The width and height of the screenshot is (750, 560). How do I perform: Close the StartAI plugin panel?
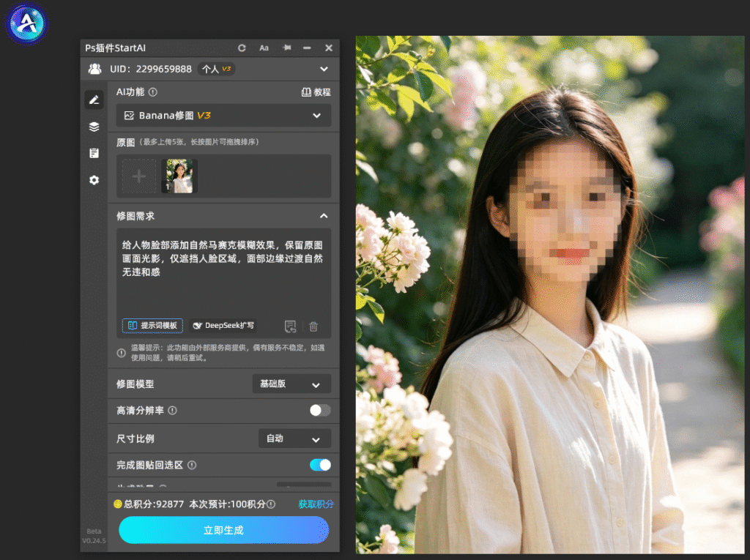[x=329, y=48]
